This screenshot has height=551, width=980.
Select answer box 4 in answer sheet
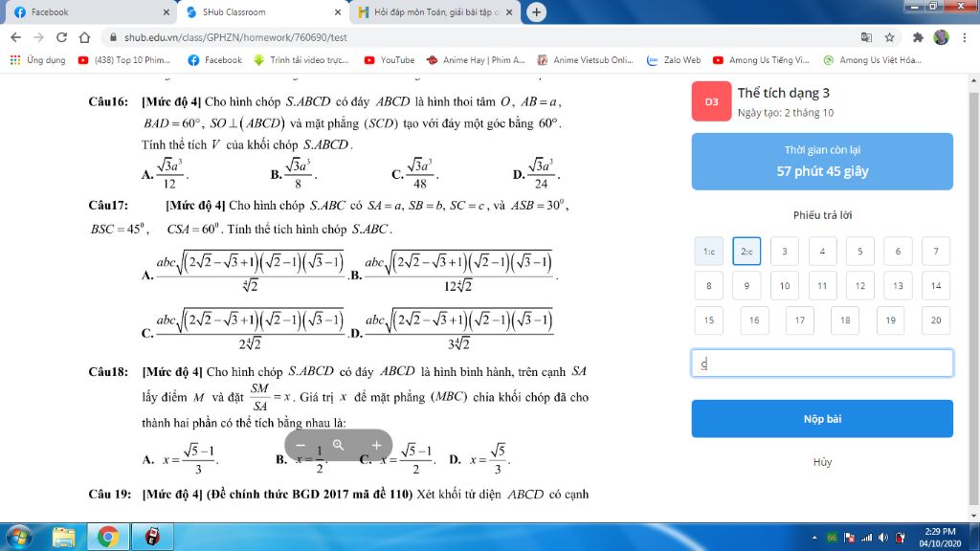[822, 252]
